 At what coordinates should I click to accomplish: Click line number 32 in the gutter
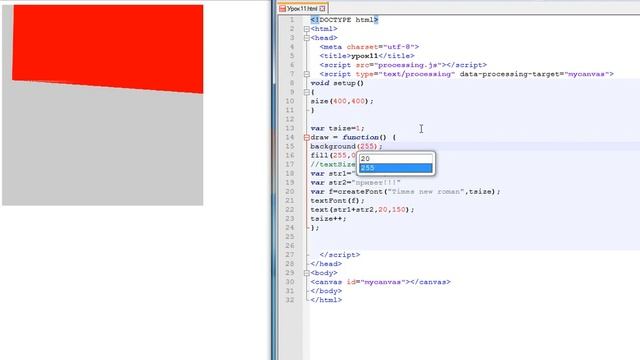290,300
